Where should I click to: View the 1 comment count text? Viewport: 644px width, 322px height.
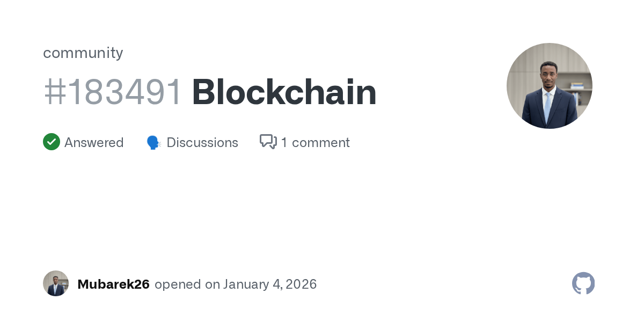click(315, 143)
